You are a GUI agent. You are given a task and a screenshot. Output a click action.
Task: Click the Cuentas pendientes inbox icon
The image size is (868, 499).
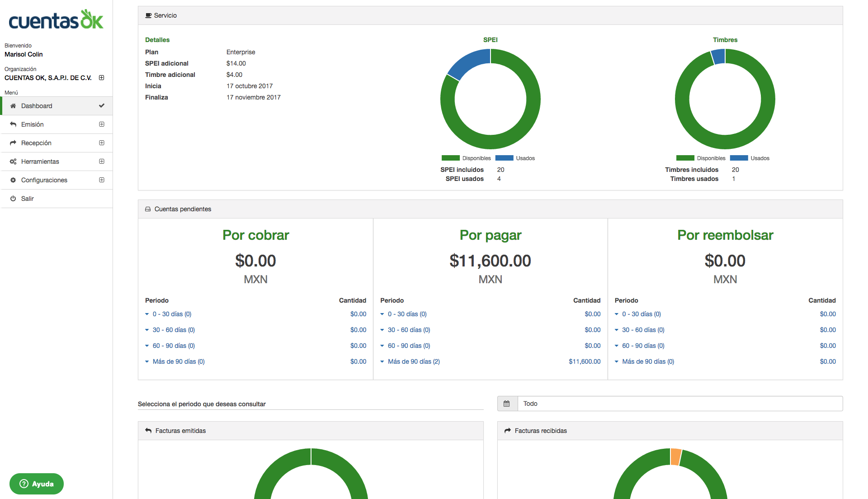click(148, 209)
